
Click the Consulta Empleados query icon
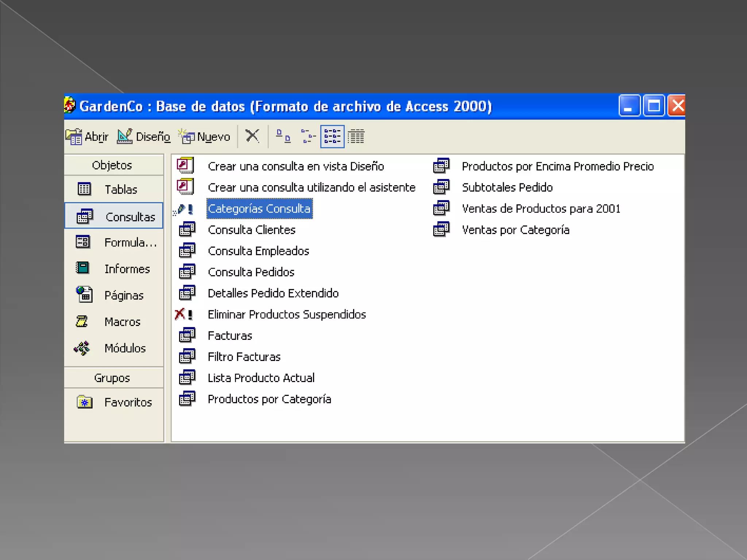click(187, 250)
